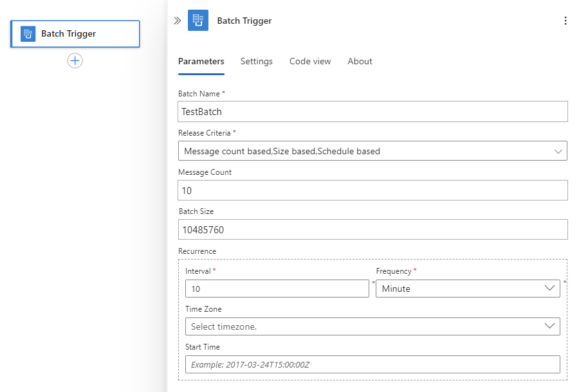
Task: Click the Interval field showing 10
Action: click(277, 289)
